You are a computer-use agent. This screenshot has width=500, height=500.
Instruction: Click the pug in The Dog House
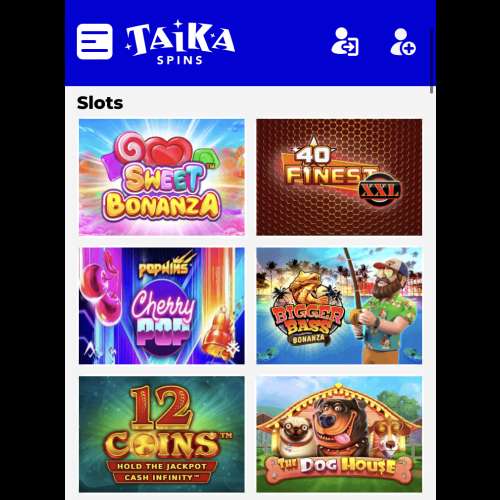pos(295,436)
